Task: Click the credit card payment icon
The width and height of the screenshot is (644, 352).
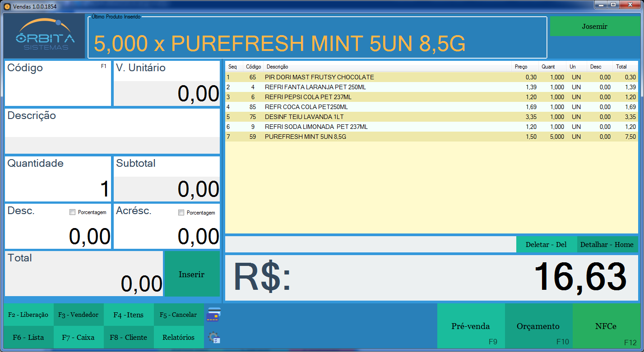Action: (x=213, y=315)
